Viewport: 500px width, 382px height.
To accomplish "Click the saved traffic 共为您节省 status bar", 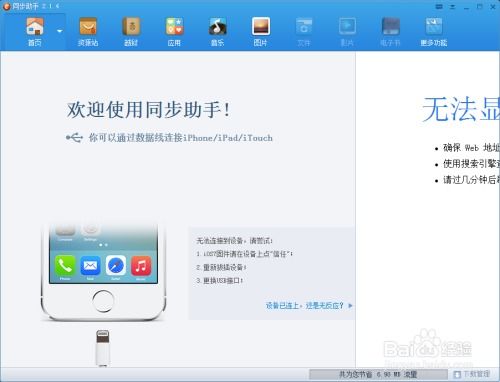I will [x=378, y=374].
